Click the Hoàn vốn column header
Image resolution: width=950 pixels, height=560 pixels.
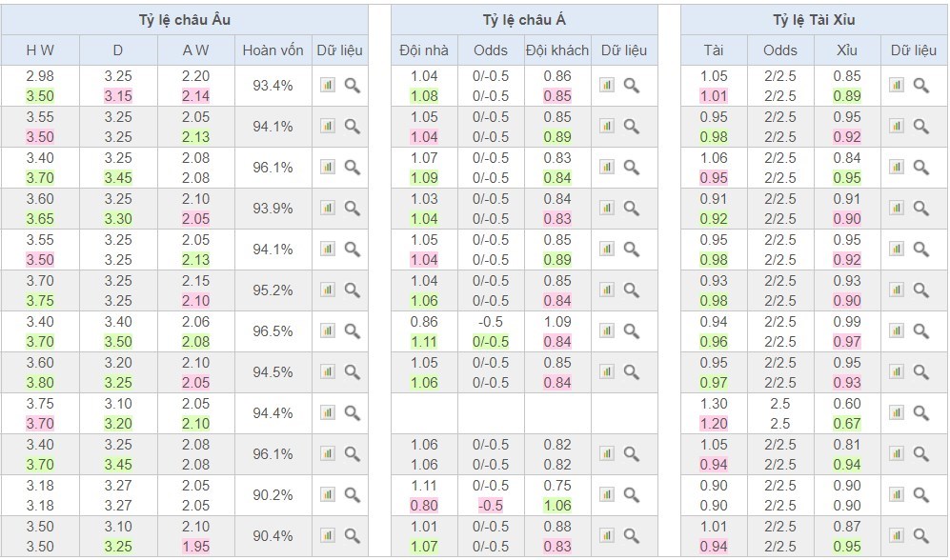tap(273, 50)
